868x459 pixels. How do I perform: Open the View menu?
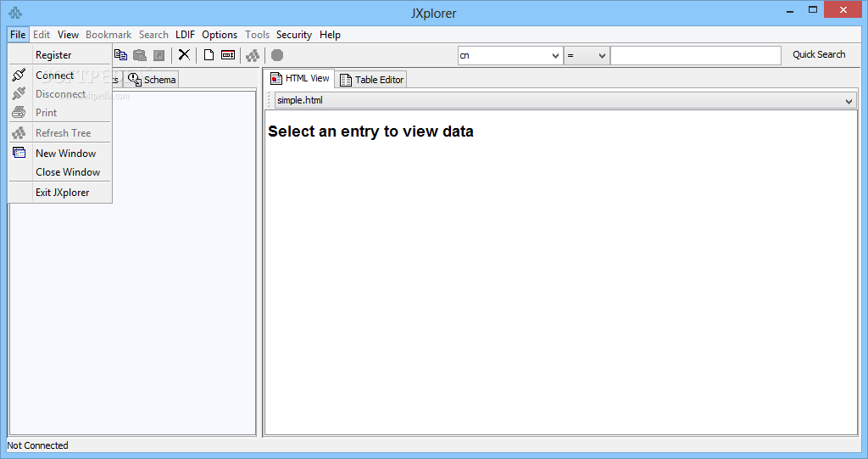(68, 35)
